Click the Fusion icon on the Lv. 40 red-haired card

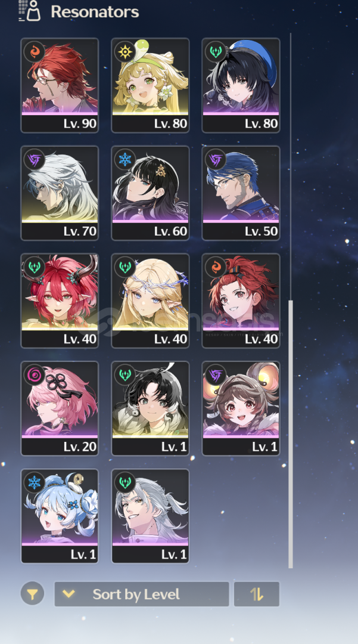point(216,267)
